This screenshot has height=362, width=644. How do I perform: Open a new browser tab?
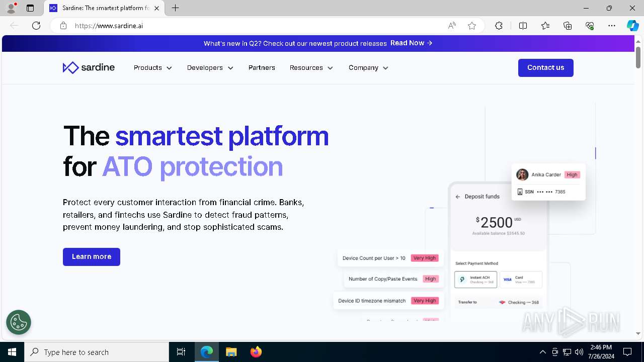pyautogui.click(x=175, y=8)
